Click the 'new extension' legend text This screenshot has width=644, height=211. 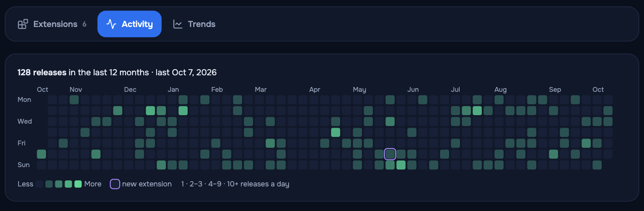click(x=147, y=184)
